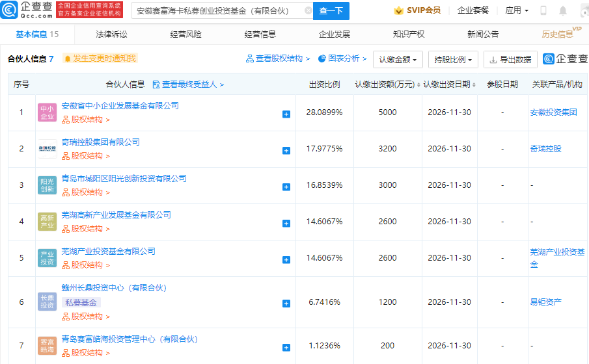Open the 应用 dropdown menu

pyautogui.click(x=517, y=10)
